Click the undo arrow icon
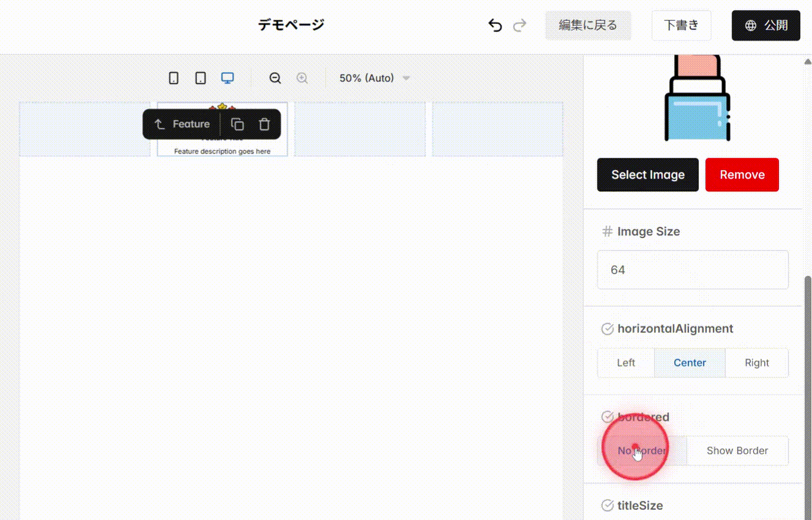The width and height of the screenshot is (812, 520). coord(495,25)
